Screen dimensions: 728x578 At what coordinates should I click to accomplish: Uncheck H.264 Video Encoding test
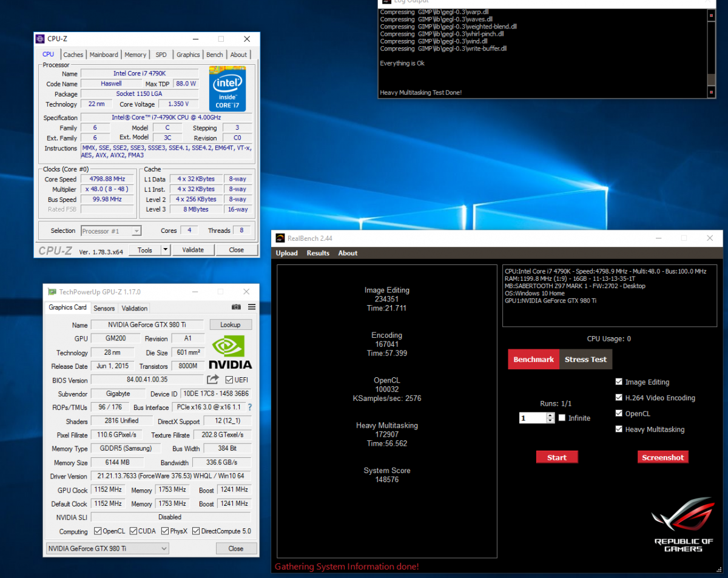tap(619, 398)
